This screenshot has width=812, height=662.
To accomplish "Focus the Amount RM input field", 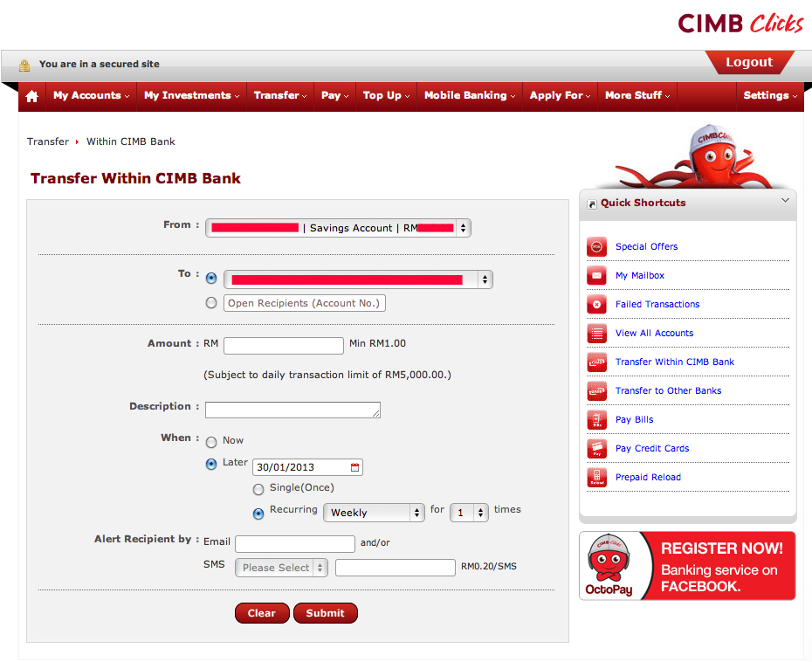I will (284, 346).
